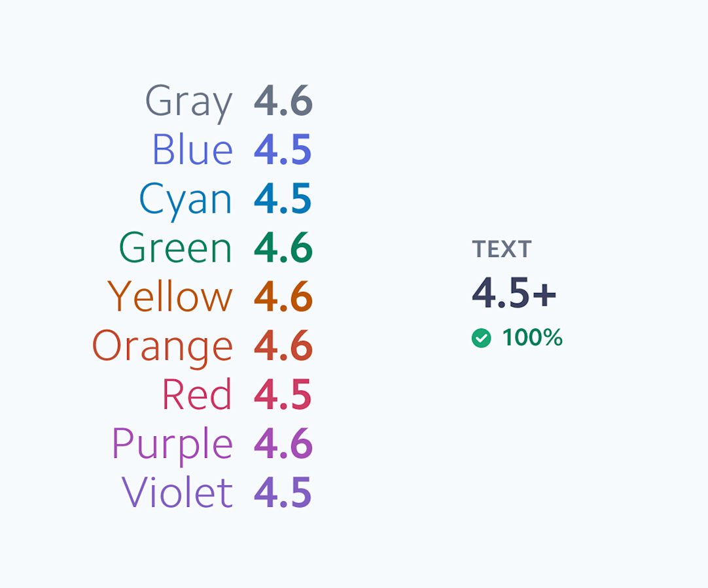Click the Yellow 4.6 contrast value
The height and width of the screenshot is (588, 708).
[x=283, y=296]
